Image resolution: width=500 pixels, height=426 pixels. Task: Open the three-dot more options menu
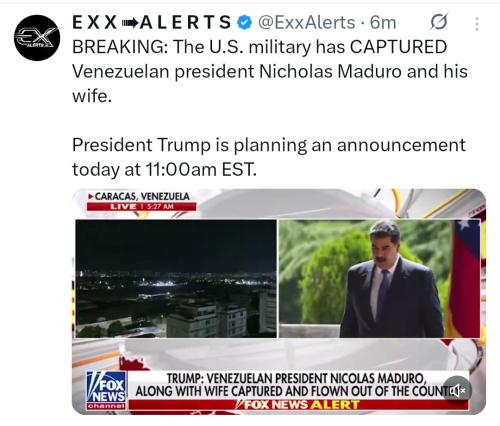(477, 24)
